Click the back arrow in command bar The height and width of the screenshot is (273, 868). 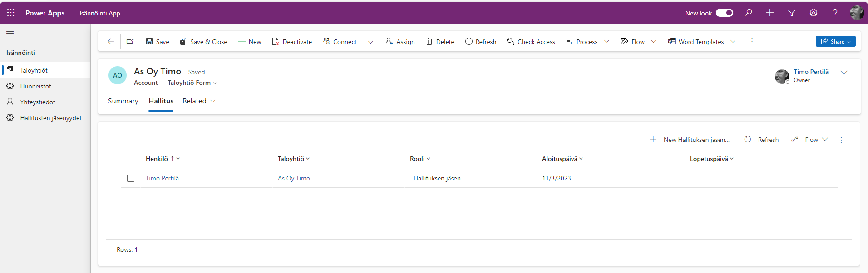110,41
